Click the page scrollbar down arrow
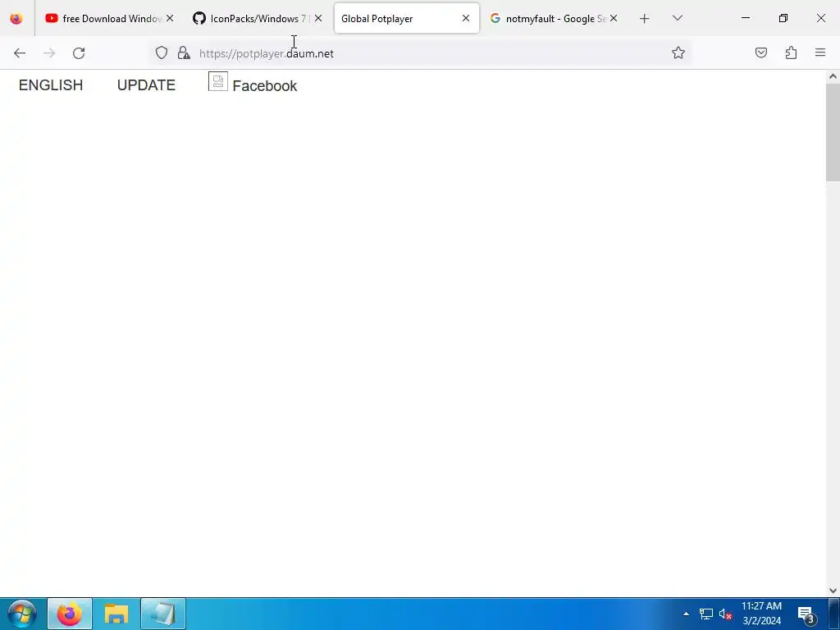Viewport: 840px width, 630px height. pos(833,591)
